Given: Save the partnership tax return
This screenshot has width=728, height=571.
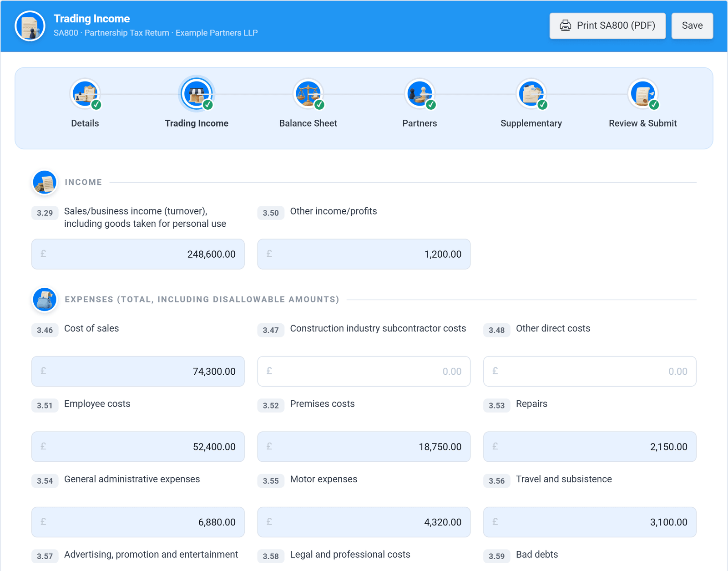Looking at the screenshot, I should click(x=692, y=25).
